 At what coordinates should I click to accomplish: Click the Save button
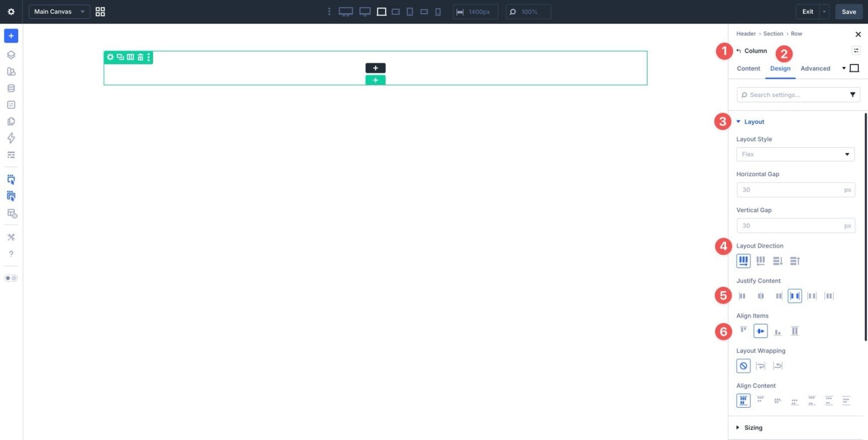click(x=849, y=11)
